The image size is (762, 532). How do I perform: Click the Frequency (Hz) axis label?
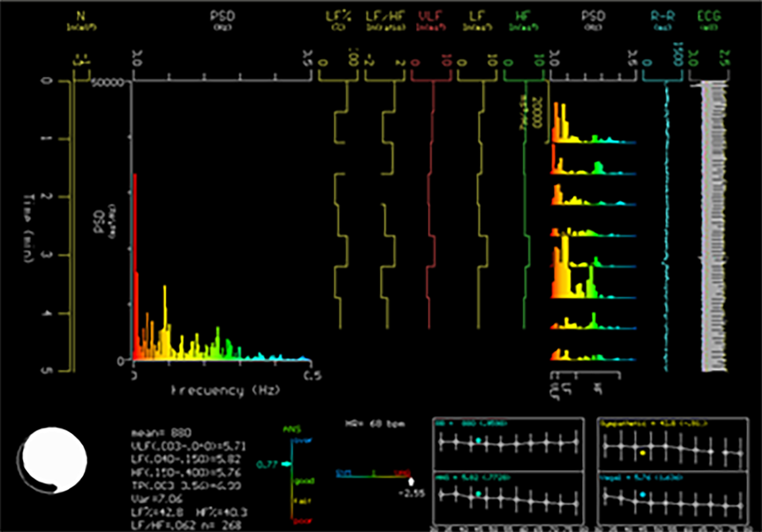pyautogui.click(x=225, y=391)
